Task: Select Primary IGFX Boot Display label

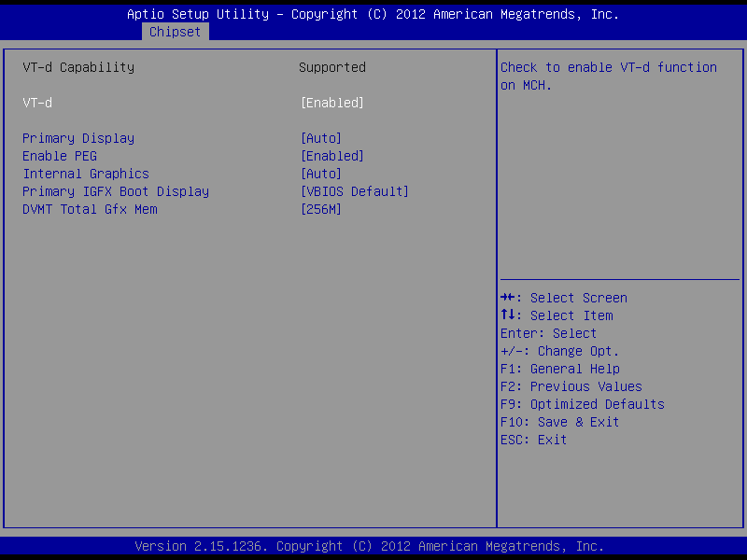Action: pos(116,191)
